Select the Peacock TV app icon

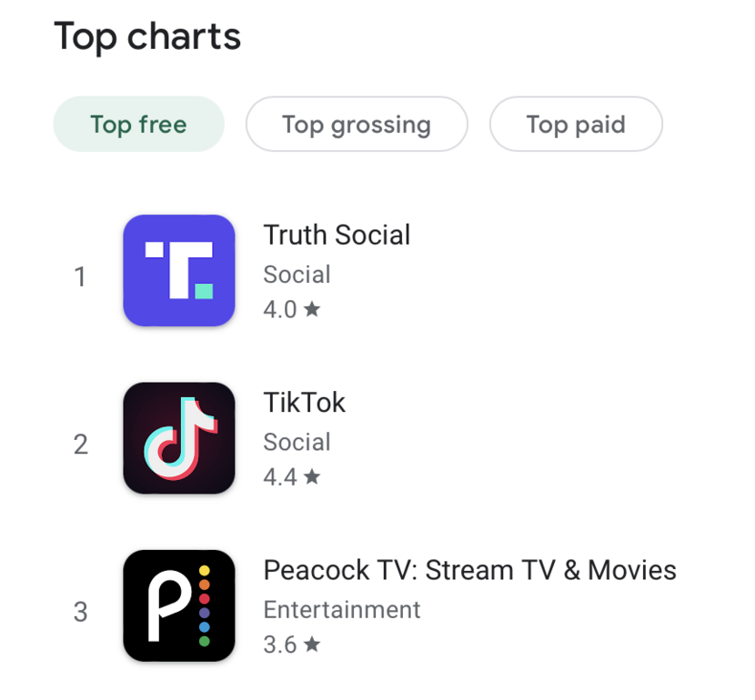tap(178, 606)
